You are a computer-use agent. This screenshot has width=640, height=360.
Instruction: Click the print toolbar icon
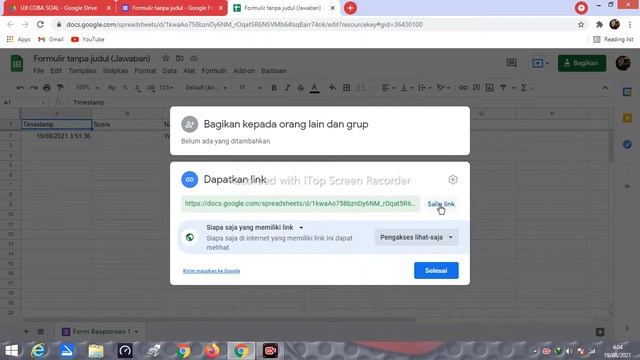pyautogui.click(x=47, y=88)
